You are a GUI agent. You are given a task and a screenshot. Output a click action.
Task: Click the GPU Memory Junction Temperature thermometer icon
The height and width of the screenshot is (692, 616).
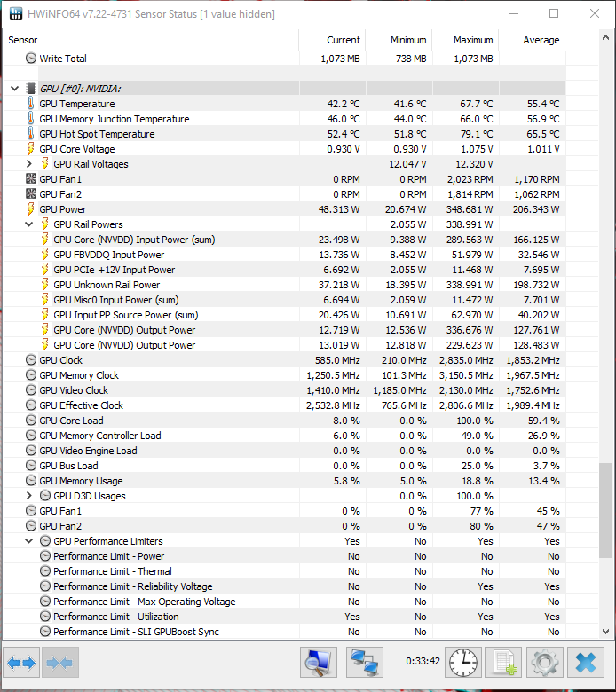pyautogui.click(x=30, y=119)
